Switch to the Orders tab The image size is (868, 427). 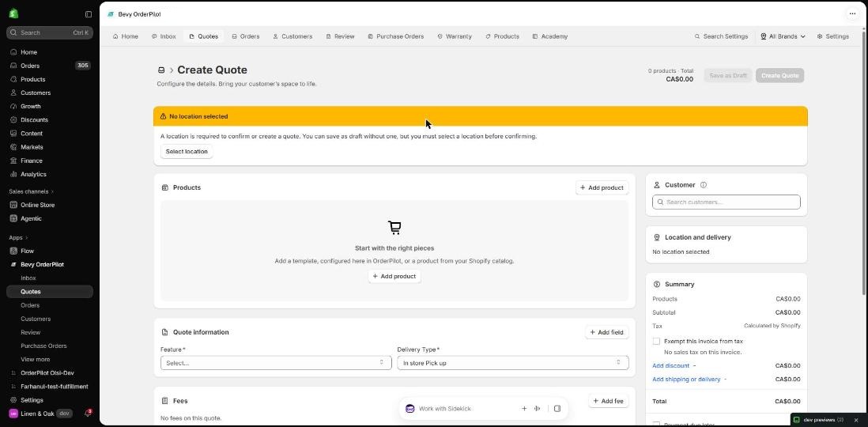pyautogui.click(x=245, y=36)
